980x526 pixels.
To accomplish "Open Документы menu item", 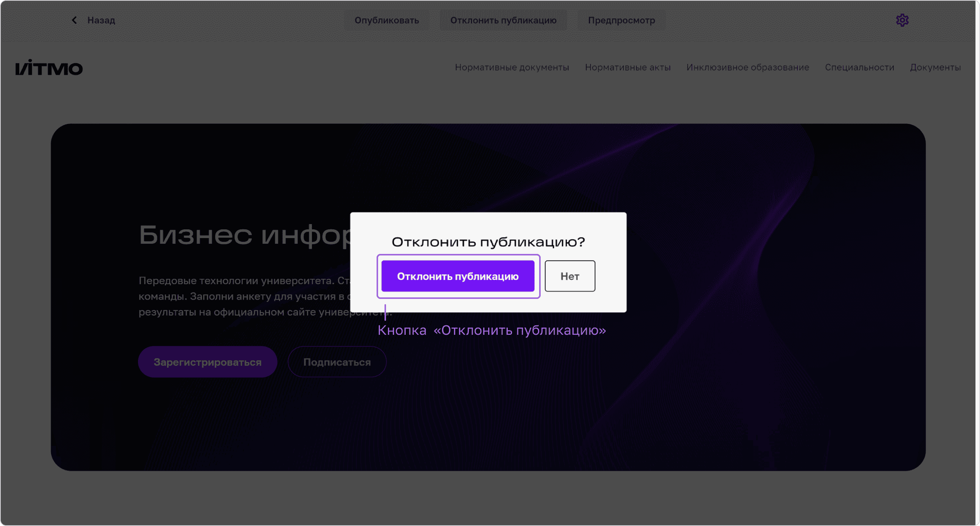I will click(x=935, y=67).
